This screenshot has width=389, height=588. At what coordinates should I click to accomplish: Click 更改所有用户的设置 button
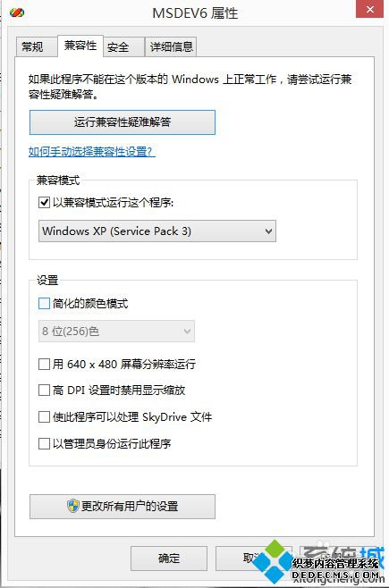tap(123, 507)
